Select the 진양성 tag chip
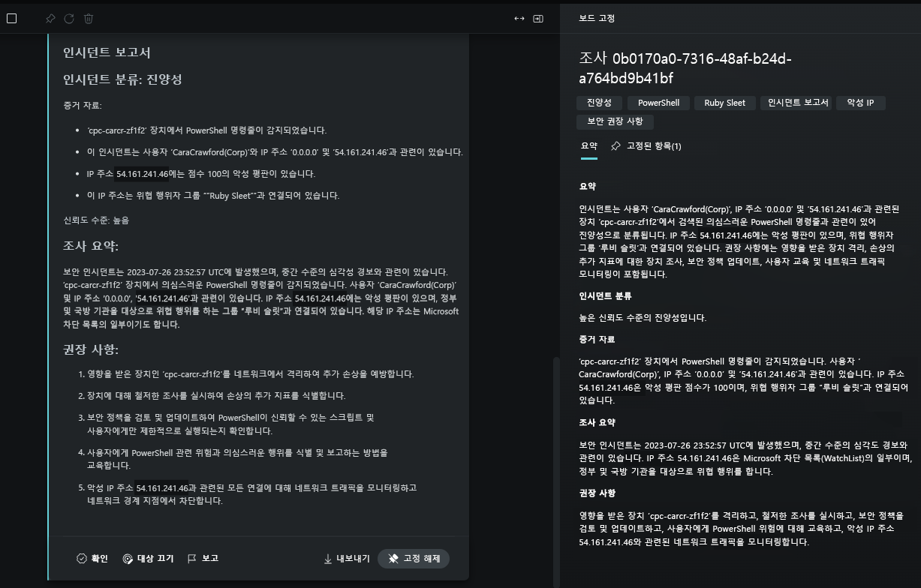 click(599, 103)
